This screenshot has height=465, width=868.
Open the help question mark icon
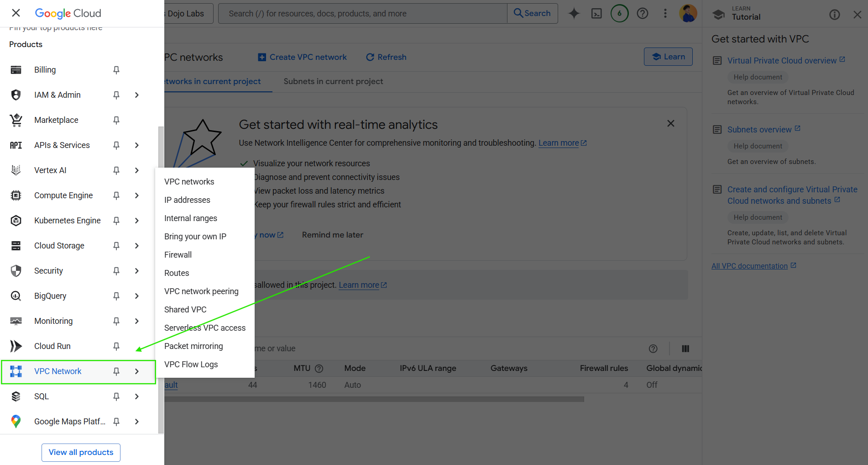coord(642,14)
